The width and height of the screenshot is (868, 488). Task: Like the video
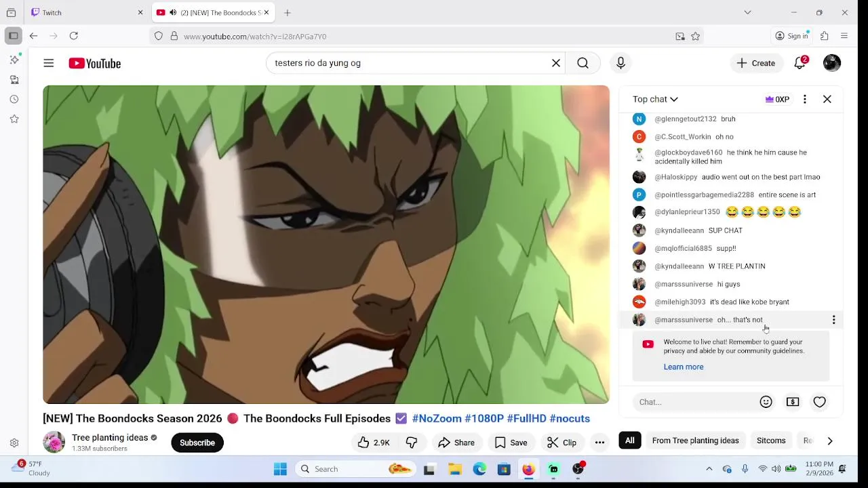pyautogui.click(x=374, y=443)
